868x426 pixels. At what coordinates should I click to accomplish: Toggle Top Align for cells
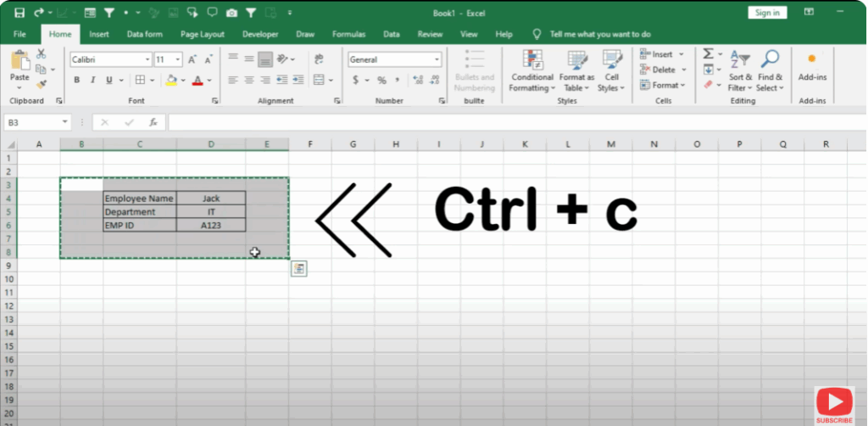coord(233,59)
